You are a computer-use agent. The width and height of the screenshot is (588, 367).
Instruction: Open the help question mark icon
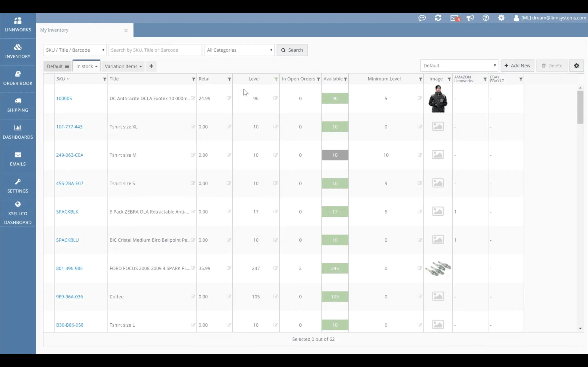click(x=486, y=18)
